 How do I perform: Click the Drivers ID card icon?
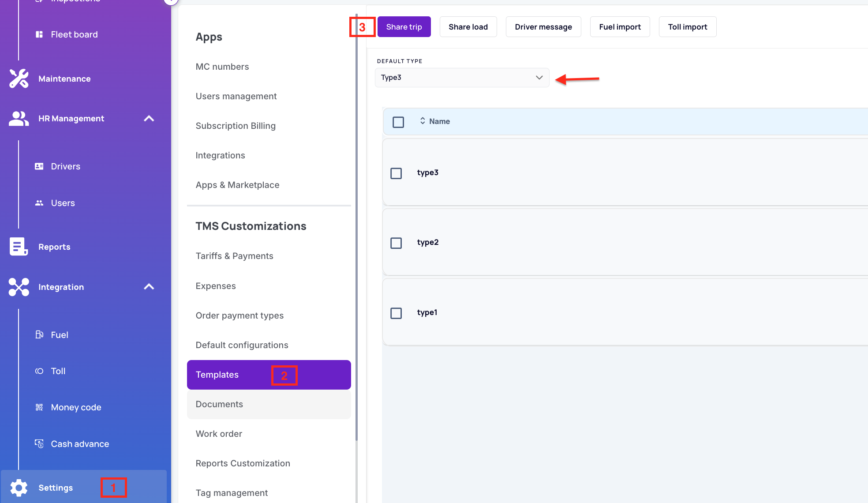39,166
